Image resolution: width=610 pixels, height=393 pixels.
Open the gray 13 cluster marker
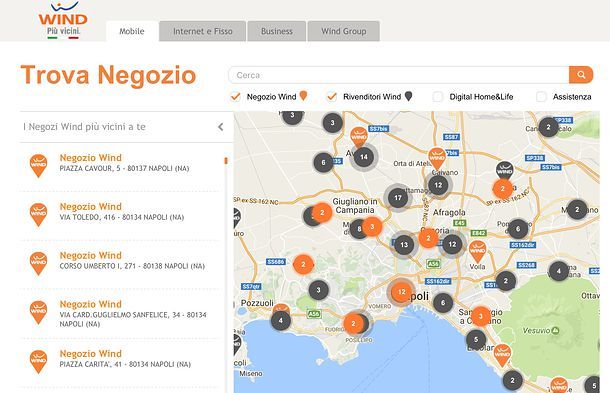[404, 245]
